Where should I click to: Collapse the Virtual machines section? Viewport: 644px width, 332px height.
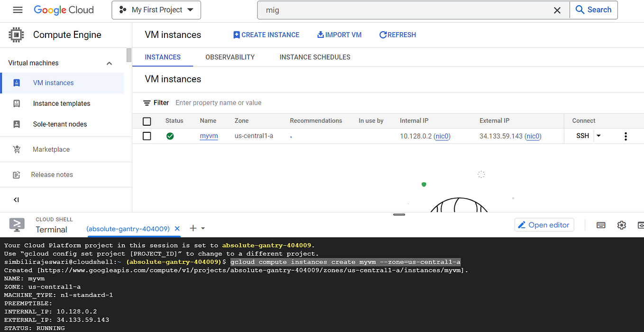(x=109, y=62)
